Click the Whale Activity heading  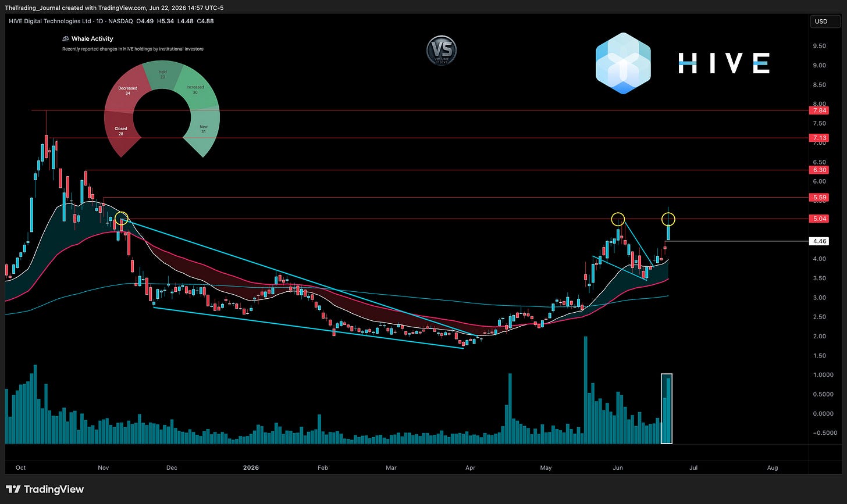92,39
